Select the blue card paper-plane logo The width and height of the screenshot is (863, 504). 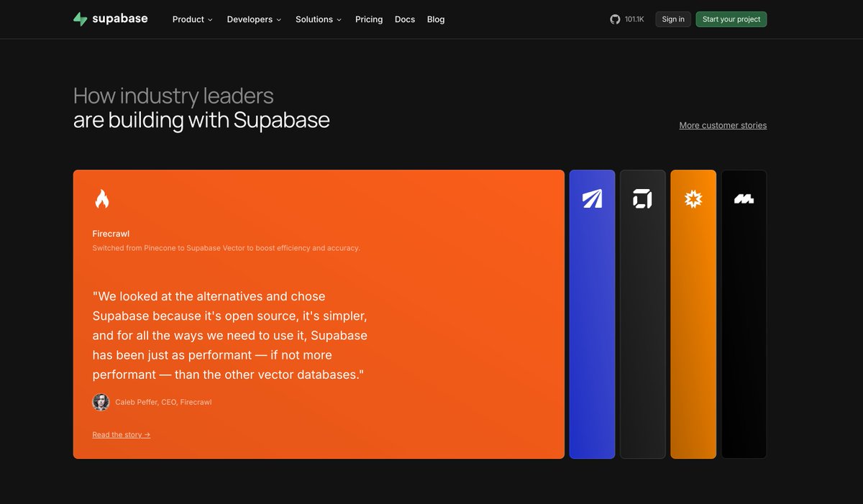[x=592, y=199]
